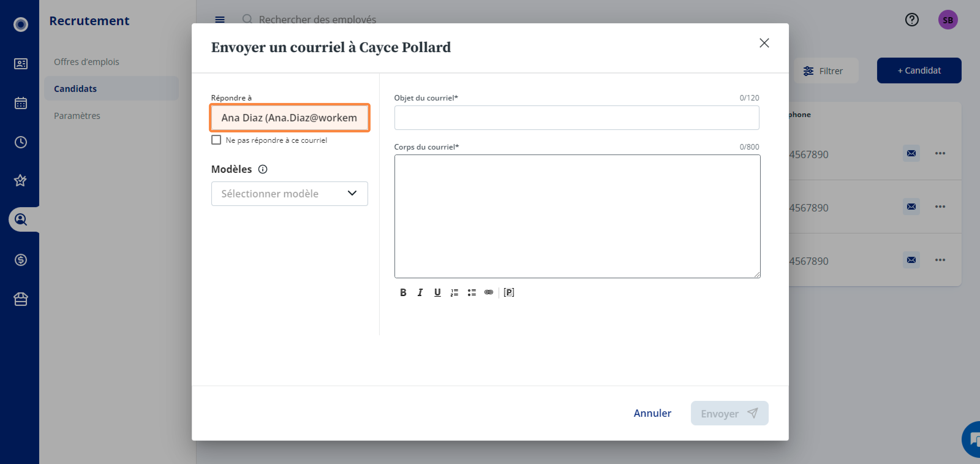Insert a bulleted list in email body

pyautogui.click(x=472, y=292)
